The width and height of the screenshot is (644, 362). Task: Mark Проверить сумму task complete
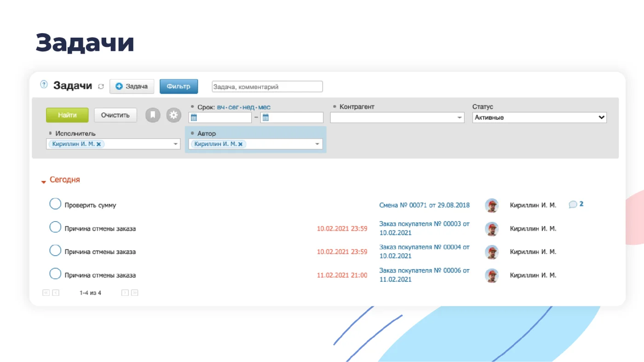click(55, 204)
